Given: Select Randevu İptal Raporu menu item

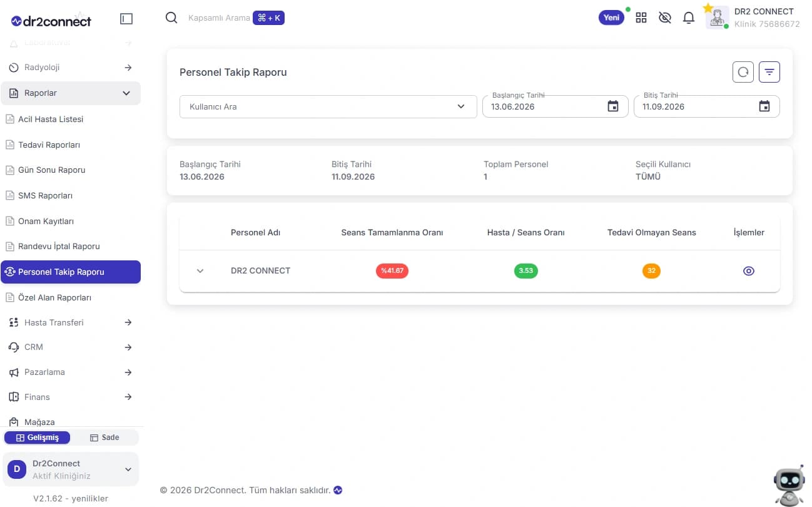Looking at the screenshot, I should coord(59,246).
